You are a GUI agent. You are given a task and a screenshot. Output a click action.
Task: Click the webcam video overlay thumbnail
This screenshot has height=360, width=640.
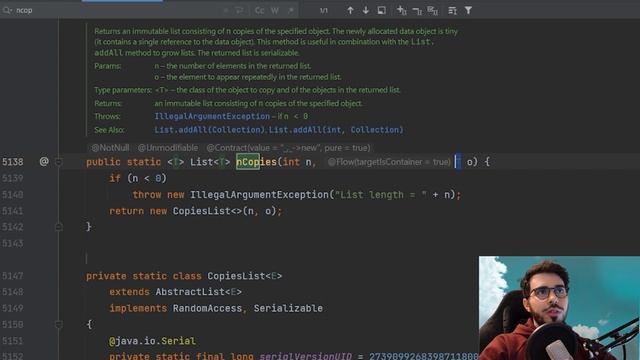(x=559, y=308)
